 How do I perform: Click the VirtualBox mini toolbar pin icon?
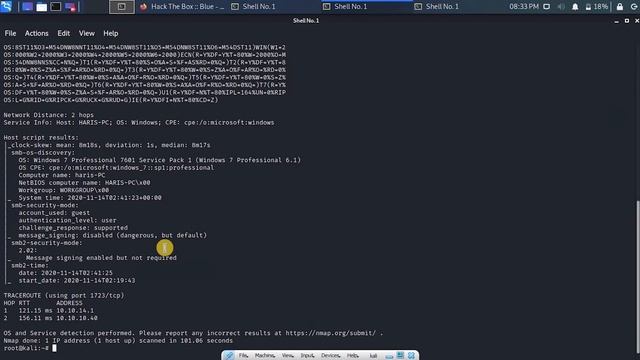point(229,356)
